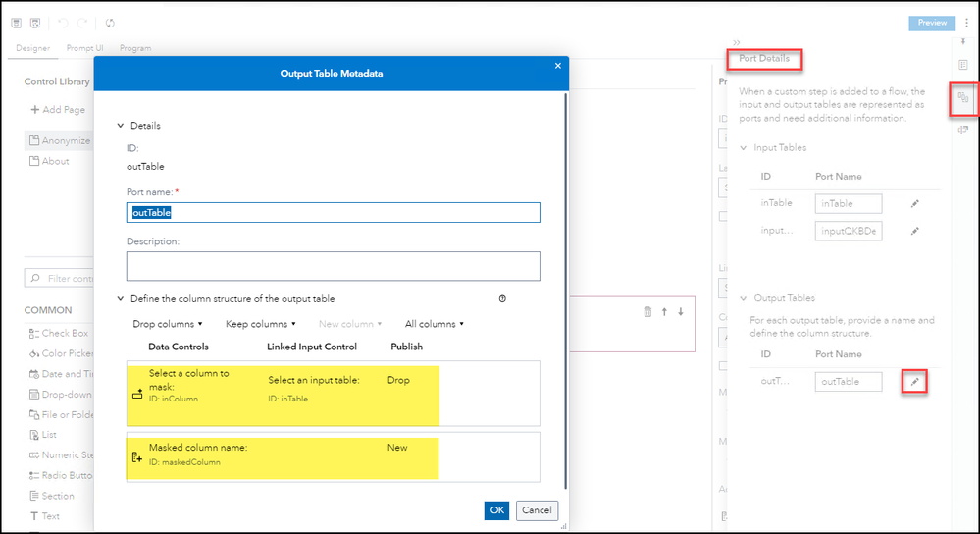This screenshot has height=534, width=980.
Task: Edit the inputQKBDe port with the pencil icon
Action: (x=915, y=231)
